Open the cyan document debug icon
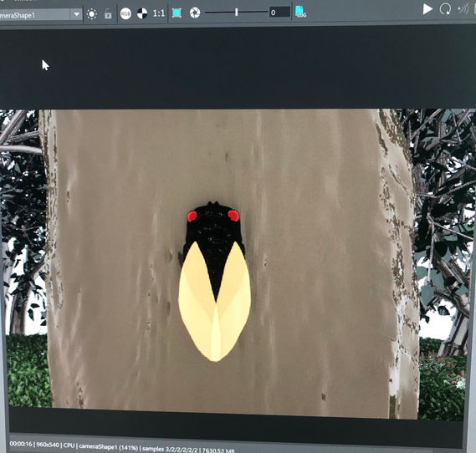476x453 pixels. (300, 12)
